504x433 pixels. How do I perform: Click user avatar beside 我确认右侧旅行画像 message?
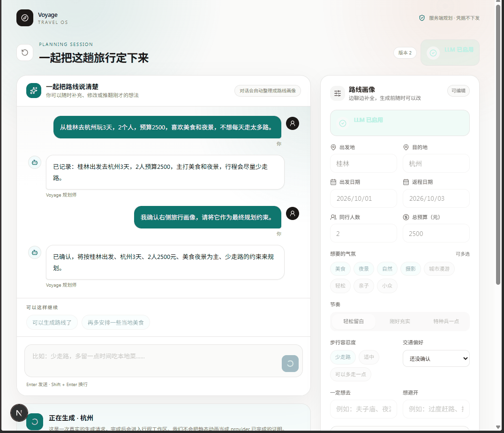[293, 213]
